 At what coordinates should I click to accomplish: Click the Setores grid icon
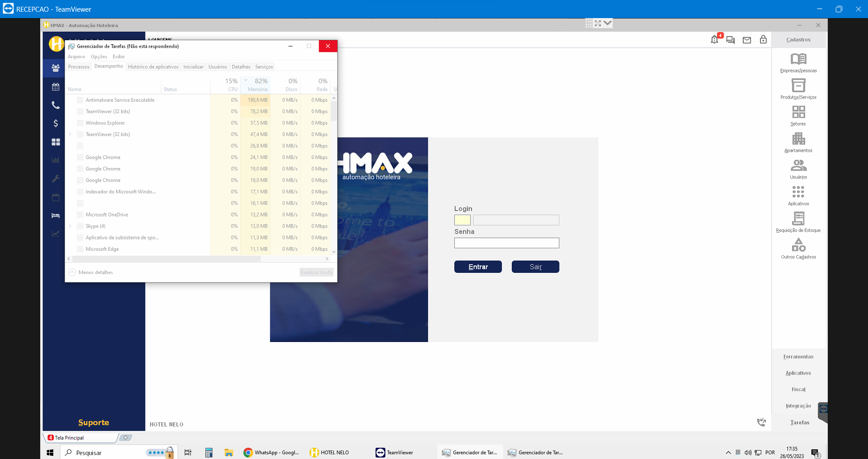tap(798, 112)
